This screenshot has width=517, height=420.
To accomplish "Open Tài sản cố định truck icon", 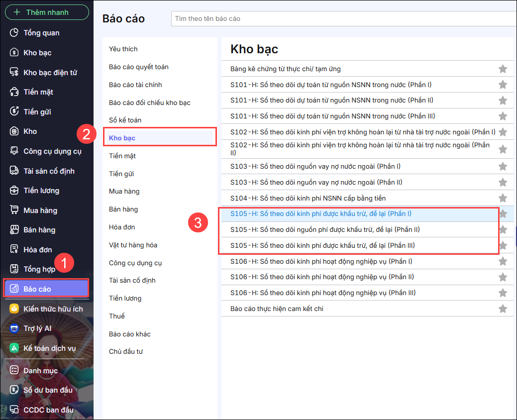I will 14,171.
